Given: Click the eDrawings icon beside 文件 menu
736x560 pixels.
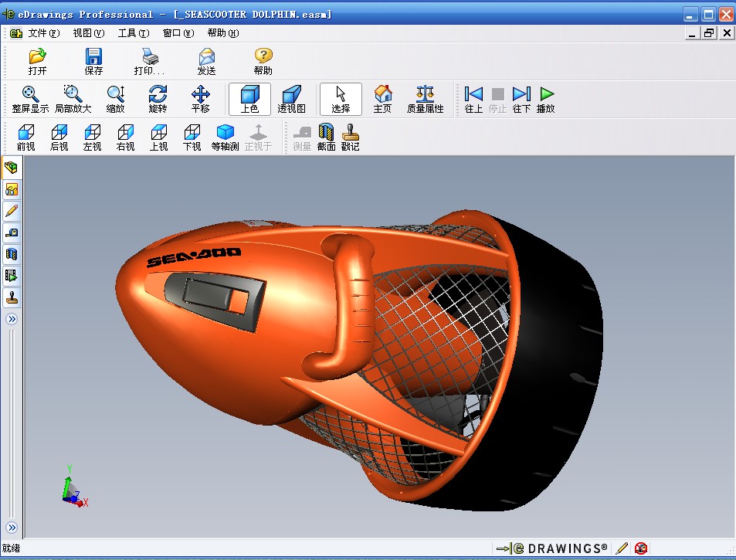Looking at the screenshot, I should point(16,33).
